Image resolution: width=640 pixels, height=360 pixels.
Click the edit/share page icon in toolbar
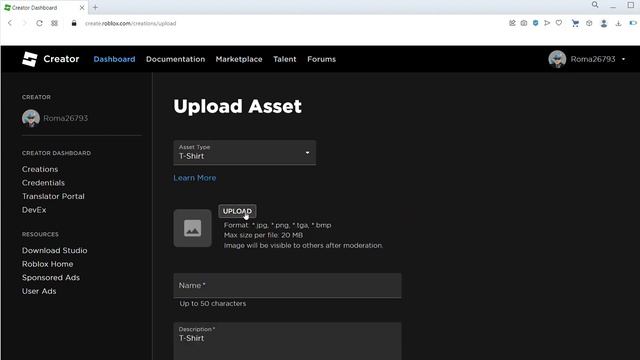[x=512, y=23]
